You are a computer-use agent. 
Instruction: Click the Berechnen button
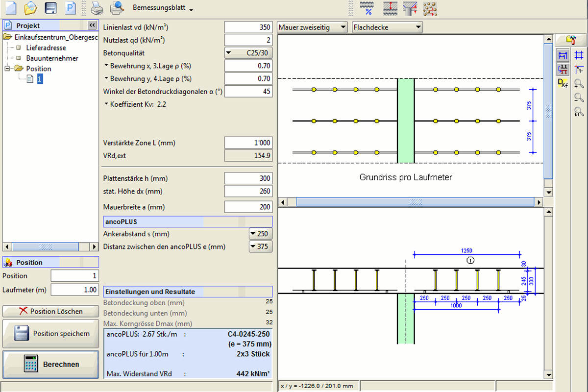[50, 364]
